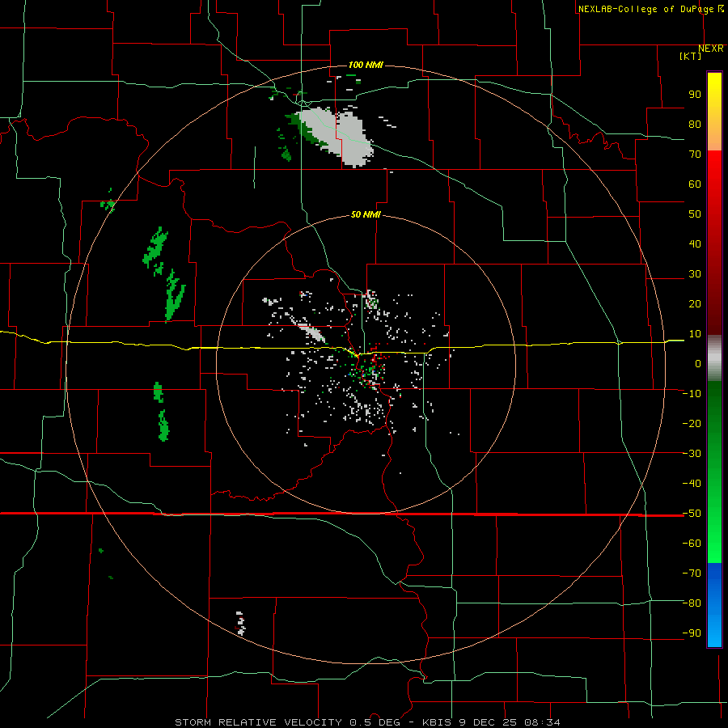728x728 pixels.
Task: Click the blue segment at the color scale bottom
Action: (714, 605)
